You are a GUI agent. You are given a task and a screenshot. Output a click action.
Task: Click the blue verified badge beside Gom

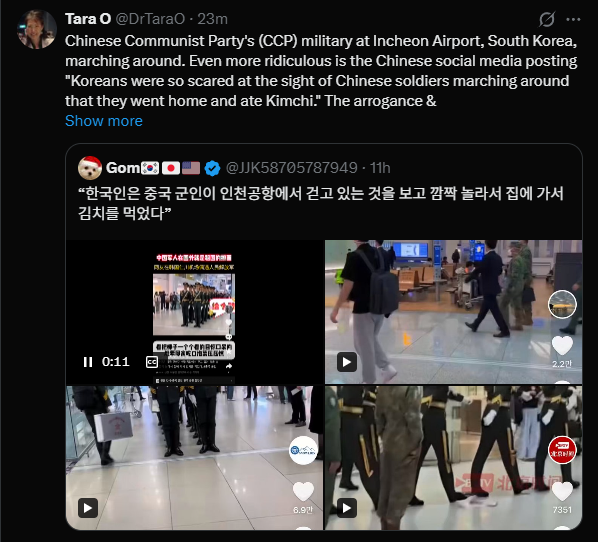pos(212,168)
